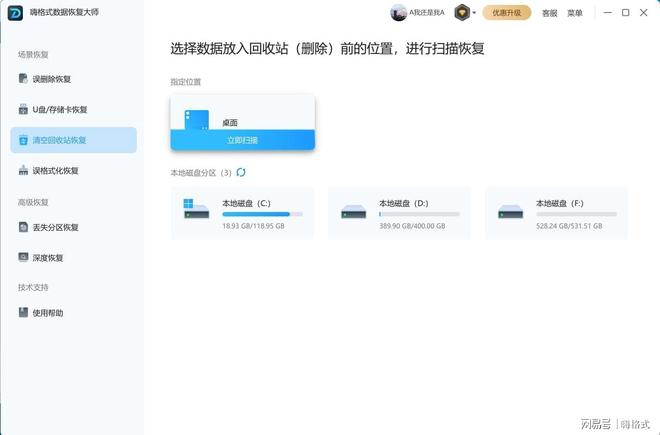The image size is (660, 435).
Task: Click the F: drive icon
Action: [x=511, y=211]
